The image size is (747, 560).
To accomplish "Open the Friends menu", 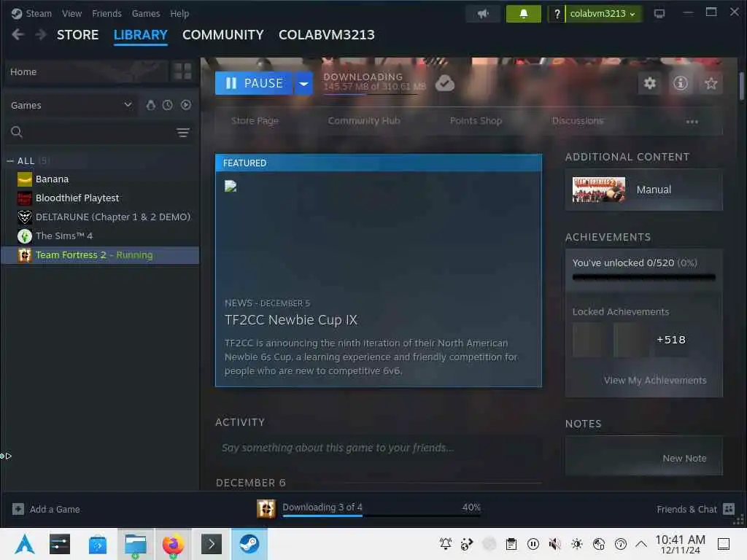I will point(107,13).
